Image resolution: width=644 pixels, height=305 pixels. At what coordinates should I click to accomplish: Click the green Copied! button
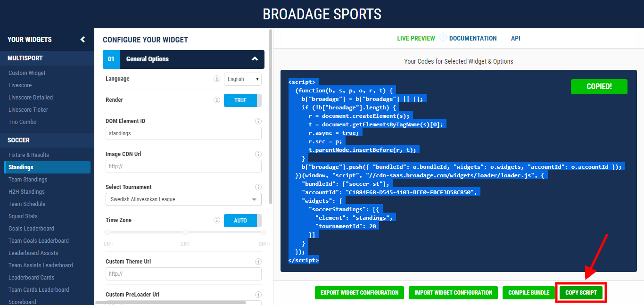click(x=599, y=87)
